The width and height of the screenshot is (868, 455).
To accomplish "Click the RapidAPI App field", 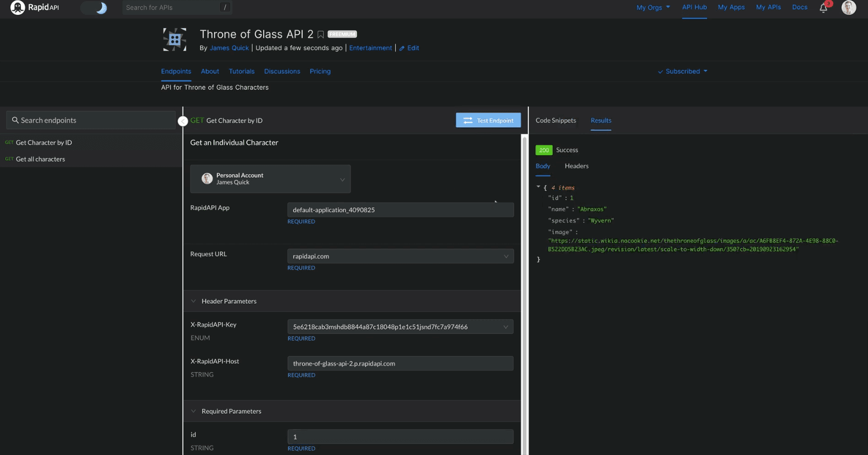I will pos(400,210).
